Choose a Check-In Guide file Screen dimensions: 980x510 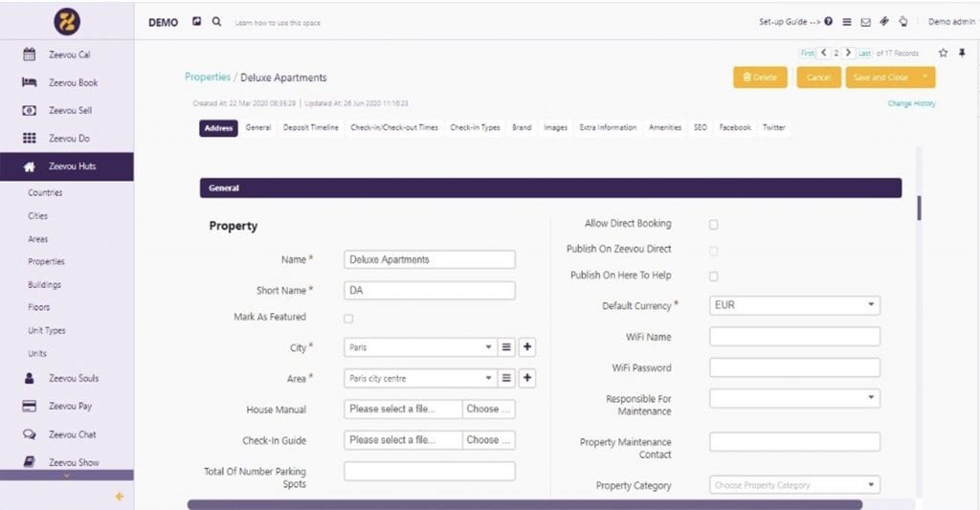489,440
